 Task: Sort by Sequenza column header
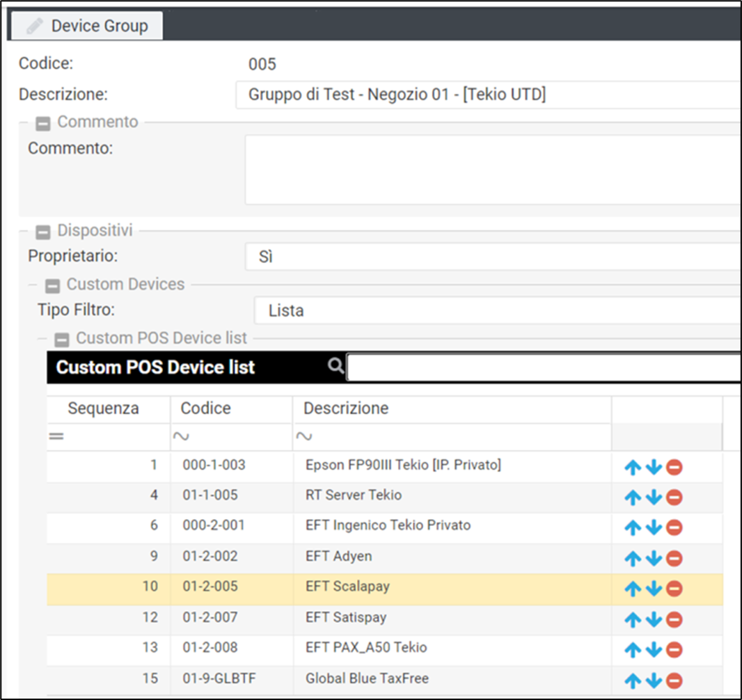[103, 408]
